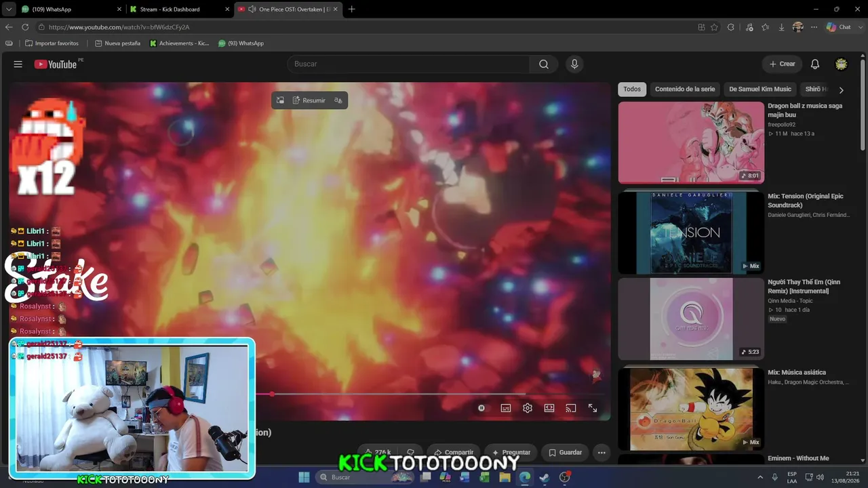Image resolution: width=868 pixels, height=488 pixels.
Task: Click the YouTube search magnifier button
Action: point(544,64)
